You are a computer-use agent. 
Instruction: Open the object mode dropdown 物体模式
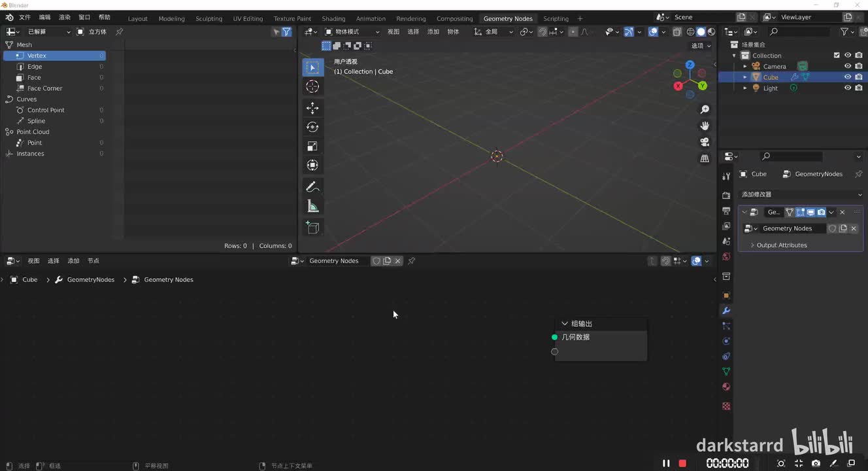[352, 31]
